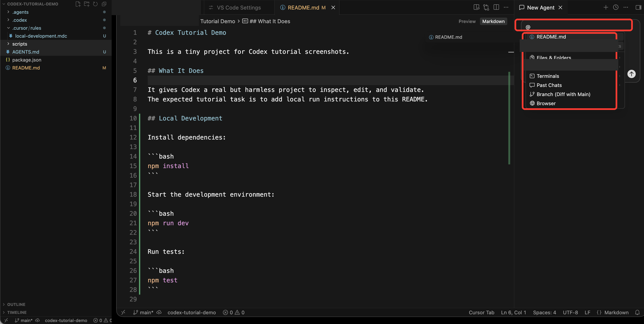Image resolution: width=644 pixels, height=324 pixels.
Task: Toggle Cursor Tab in status bar
Action: point(481,312)
